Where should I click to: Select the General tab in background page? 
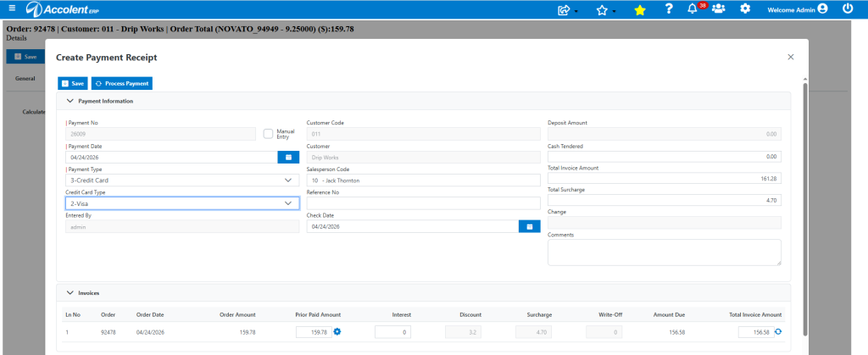[25, 79]
